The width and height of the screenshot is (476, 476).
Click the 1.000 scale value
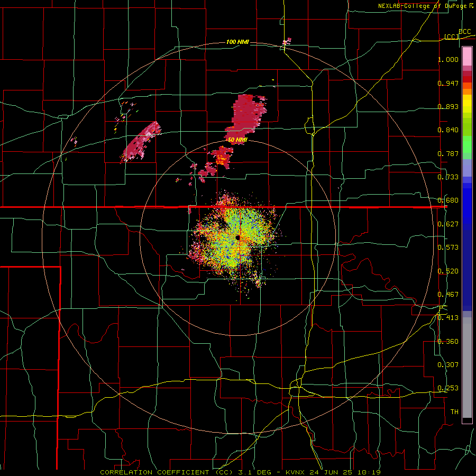click(x=448, y=59)
